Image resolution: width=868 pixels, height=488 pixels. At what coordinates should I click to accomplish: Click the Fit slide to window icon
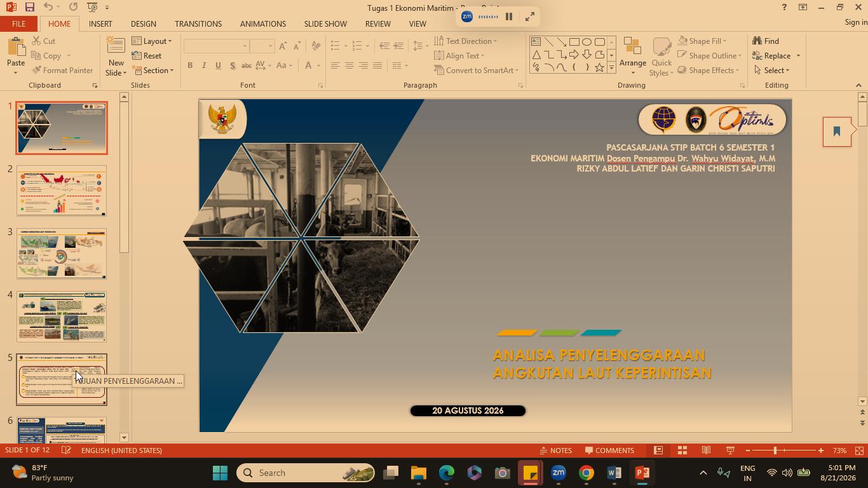point(859,451)
